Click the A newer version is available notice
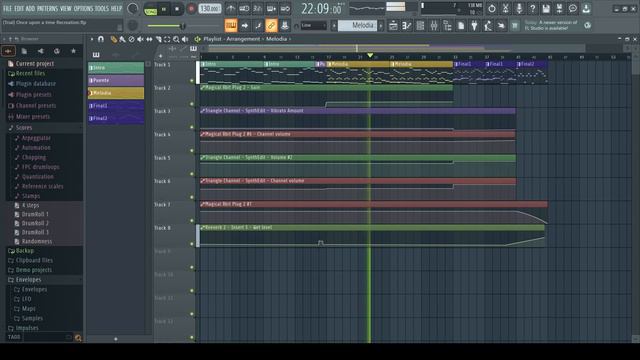This screenshot has width=640, height=360. 551,25
